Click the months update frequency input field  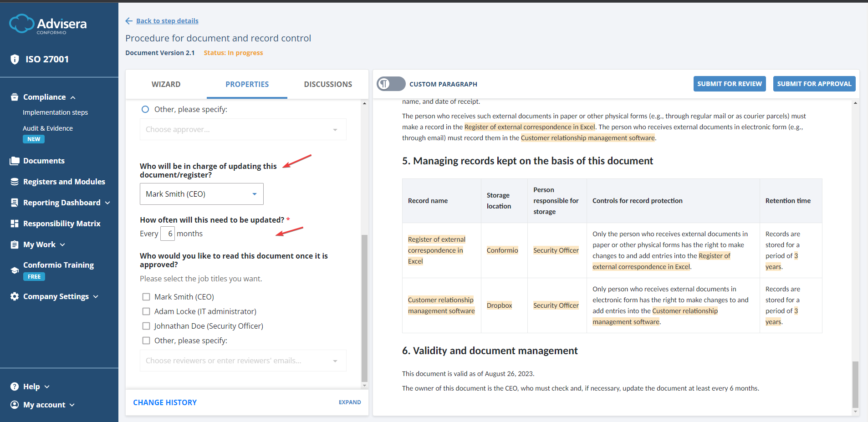click(x=168, y=233)
